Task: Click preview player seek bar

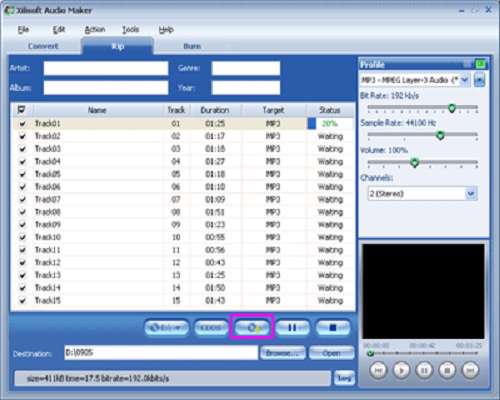Action: click(423, 353)
